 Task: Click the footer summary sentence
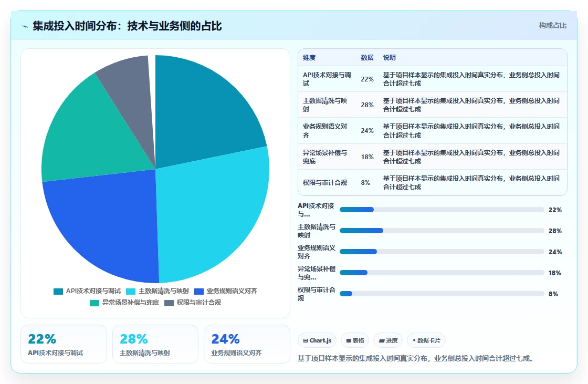415,358
